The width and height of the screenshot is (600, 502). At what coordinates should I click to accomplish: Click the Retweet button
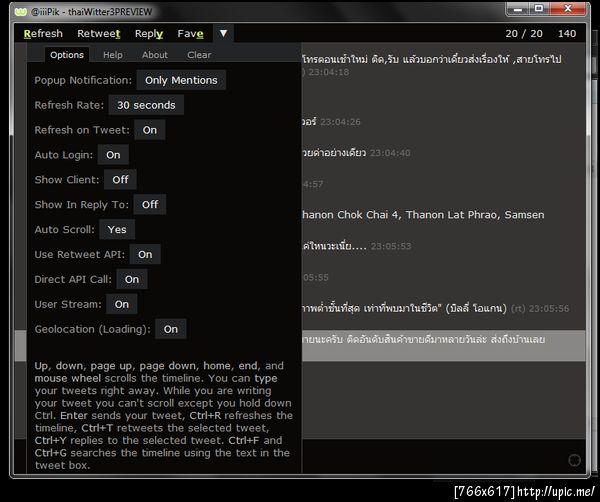tap(99, 34)
